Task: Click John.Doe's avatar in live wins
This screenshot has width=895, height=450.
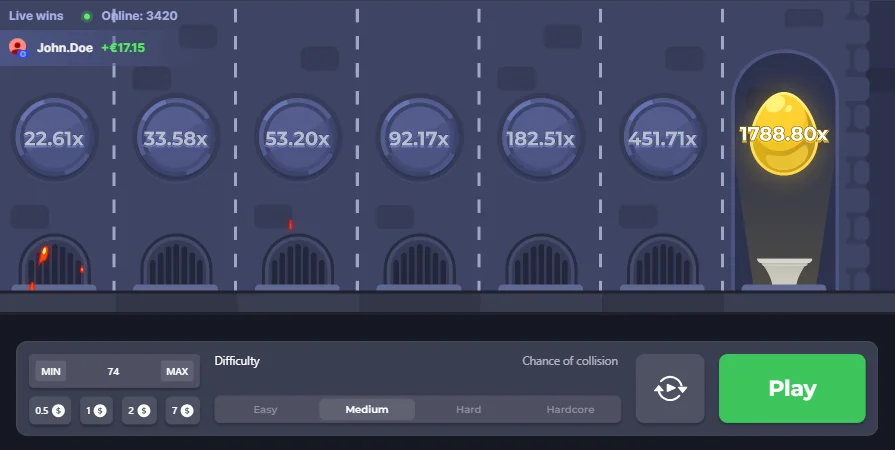Action: 18,47
